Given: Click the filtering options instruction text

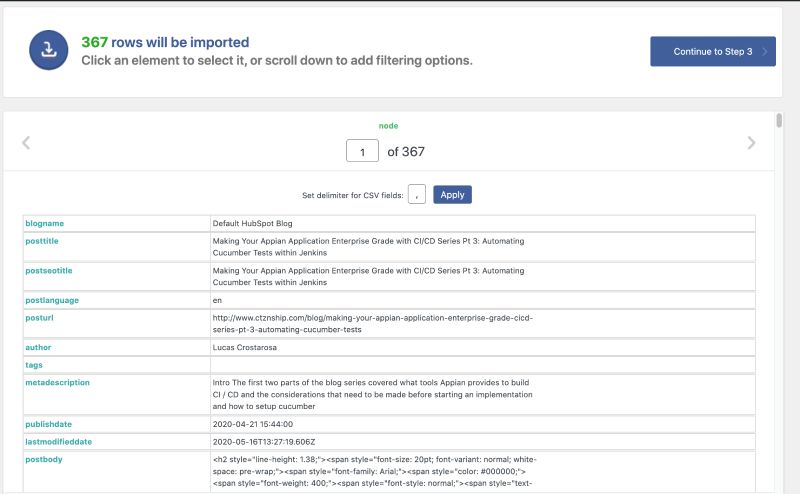Looking at the screenshot, I should [x=277, y=60].
